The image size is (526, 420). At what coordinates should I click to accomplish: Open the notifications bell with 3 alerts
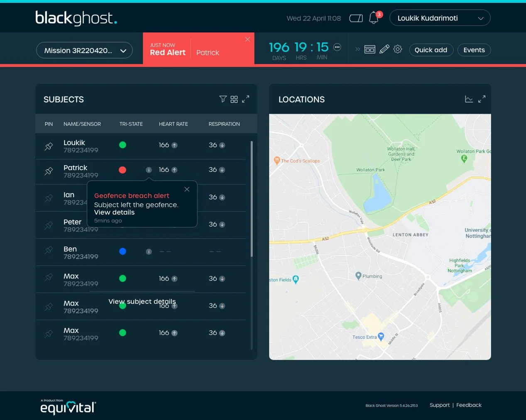[374, 17]
